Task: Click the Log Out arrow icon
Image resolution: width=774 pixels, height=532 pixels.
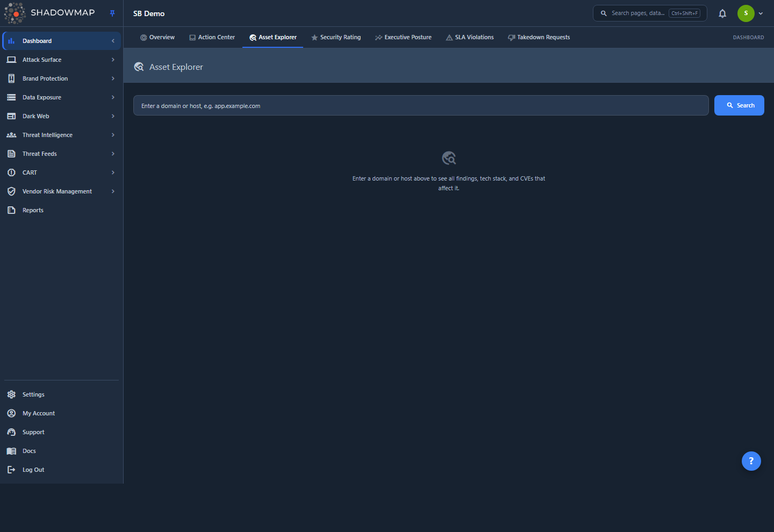Action: tap(11, 470)
